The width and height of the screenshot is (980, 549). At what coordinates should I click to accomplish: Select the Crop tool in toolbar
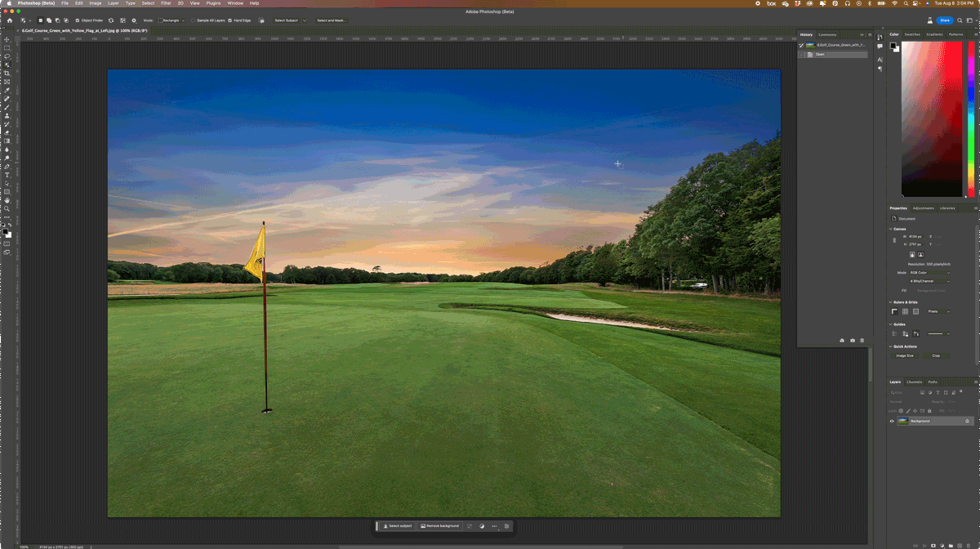[x=7, y=73]
